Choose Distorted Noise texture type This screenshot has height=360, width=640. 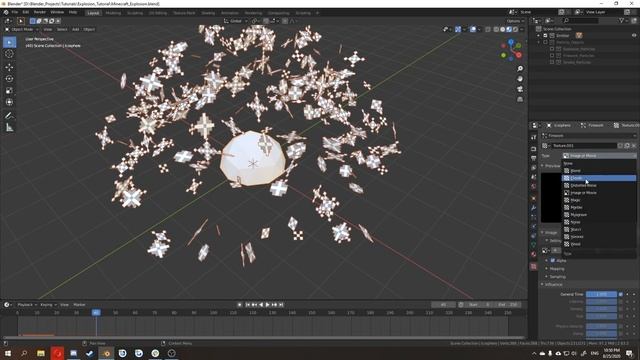[x=599, y=186]
